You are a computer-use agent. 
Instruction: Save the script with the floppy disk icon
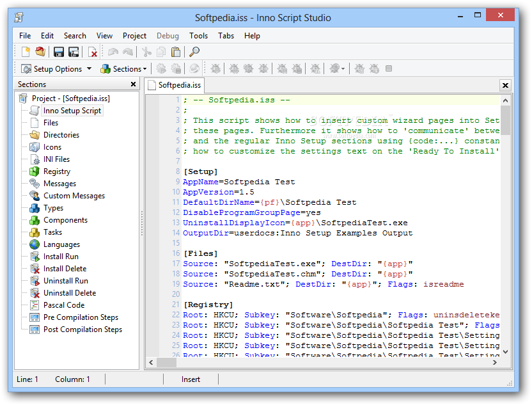(59, 52)
